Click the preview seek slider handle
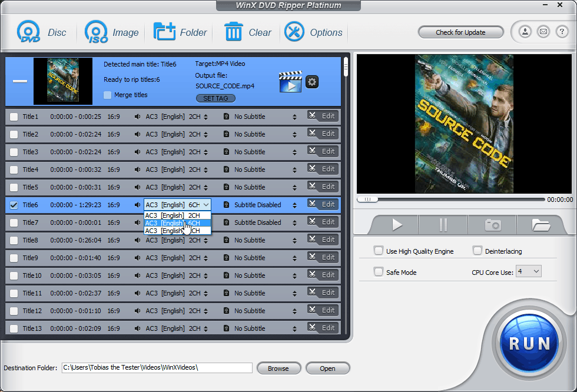The width and height of the screenshot is (577, 392). [x=367, y=200]
